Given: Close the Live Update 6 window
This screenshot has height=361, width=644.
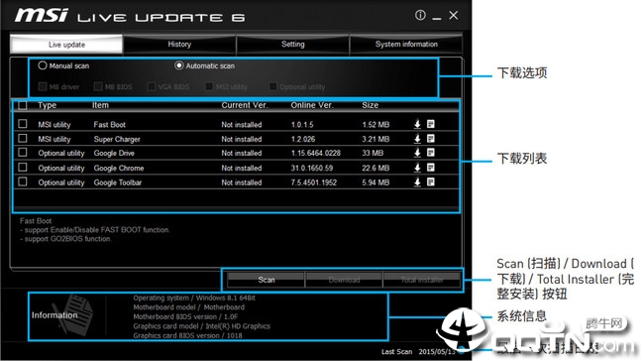Looking at the screenshot, I should 454,15.
